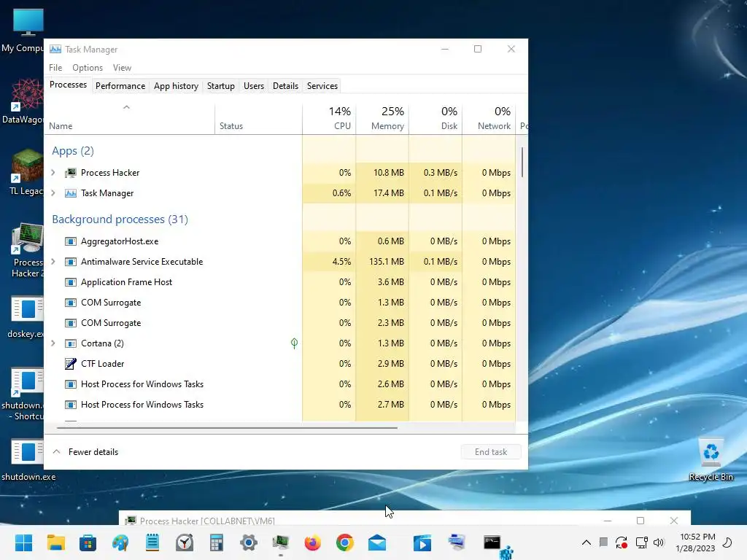Launch Firefox from the taskbar
The width and height of the screenshot is (747, 560).
312,542
